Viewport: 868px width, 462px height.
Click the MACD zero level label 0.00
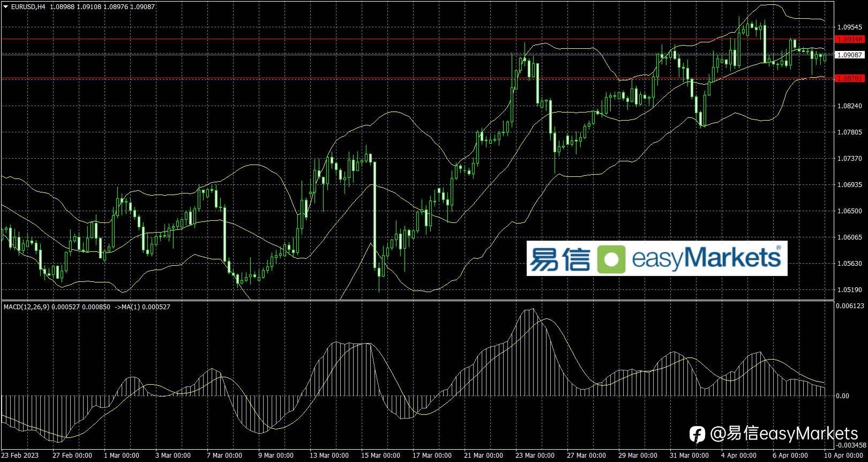click(843, 396)
